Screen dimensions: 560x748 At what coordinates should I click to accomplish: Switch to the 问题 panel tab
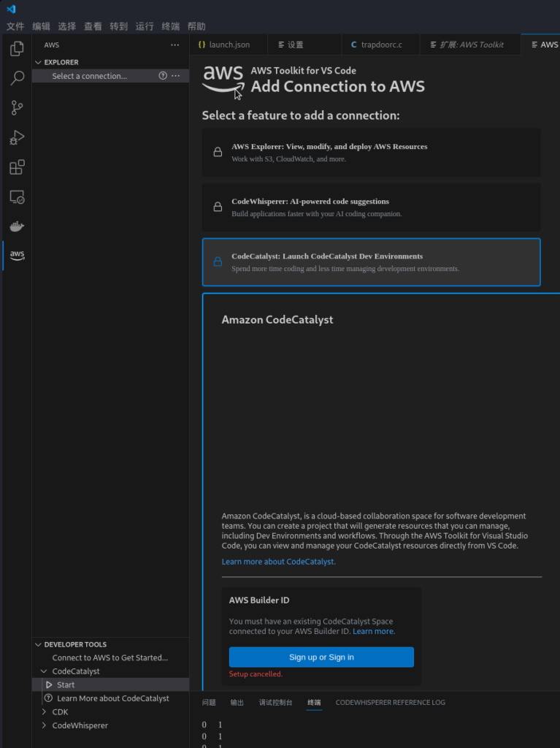(209, 702)
